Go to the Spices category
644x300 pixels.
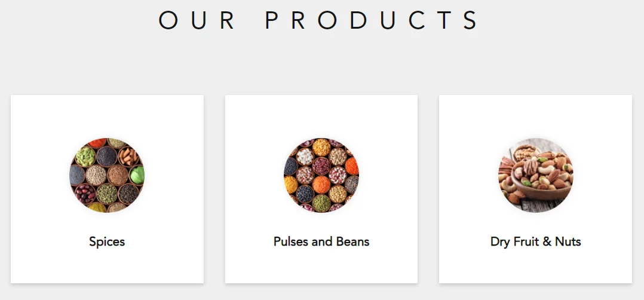click(107, 241)
